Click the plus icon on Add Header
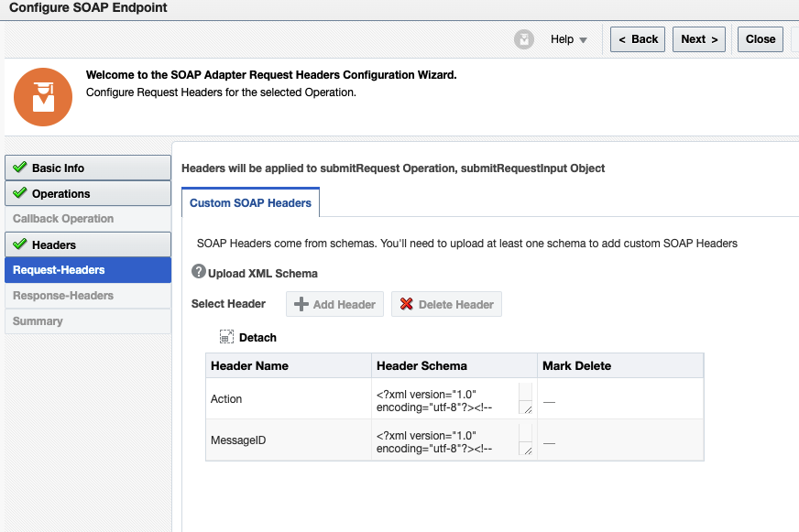This screenshot has height=532, width=799. pos(301,304)
